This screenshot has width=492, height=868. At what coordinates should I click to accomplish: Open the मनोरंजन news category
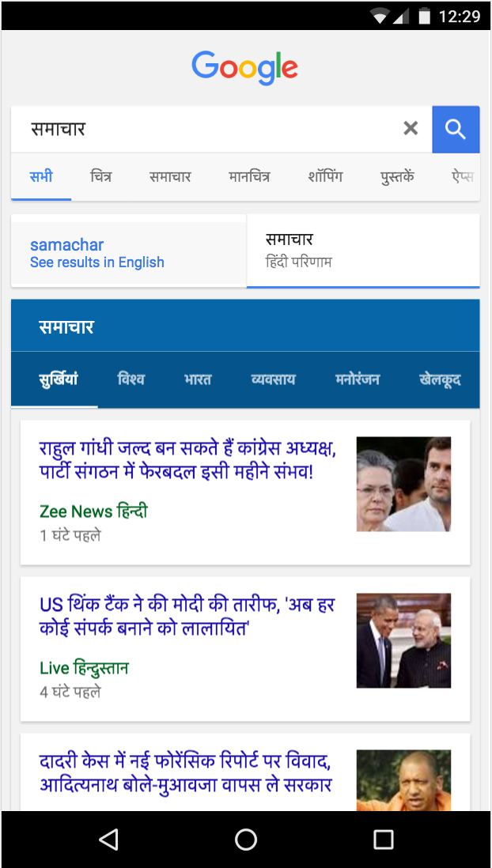point(358,379)
